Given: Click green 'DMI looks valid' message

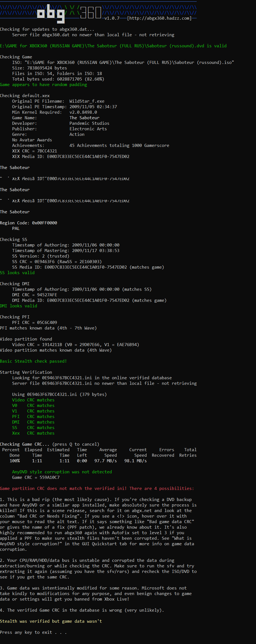Looking at the screenshot, I should coord(19,306).
